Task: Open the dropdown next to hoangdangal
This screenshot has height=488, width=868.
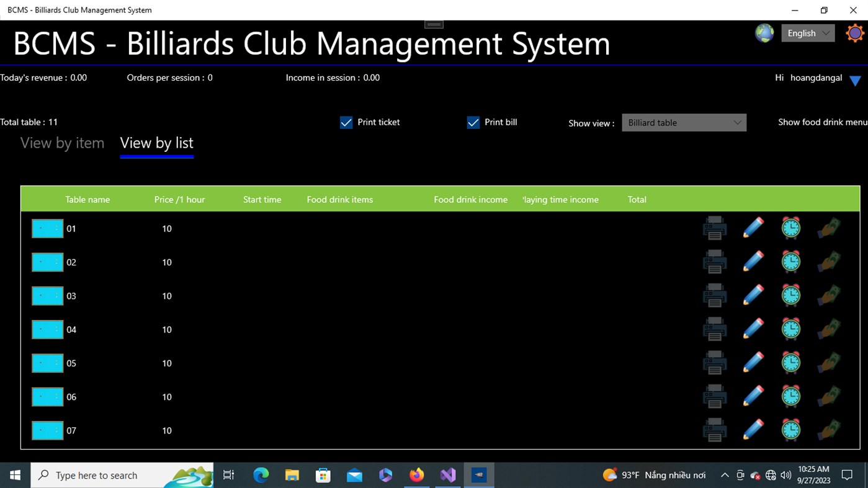Action: (856, 80)
